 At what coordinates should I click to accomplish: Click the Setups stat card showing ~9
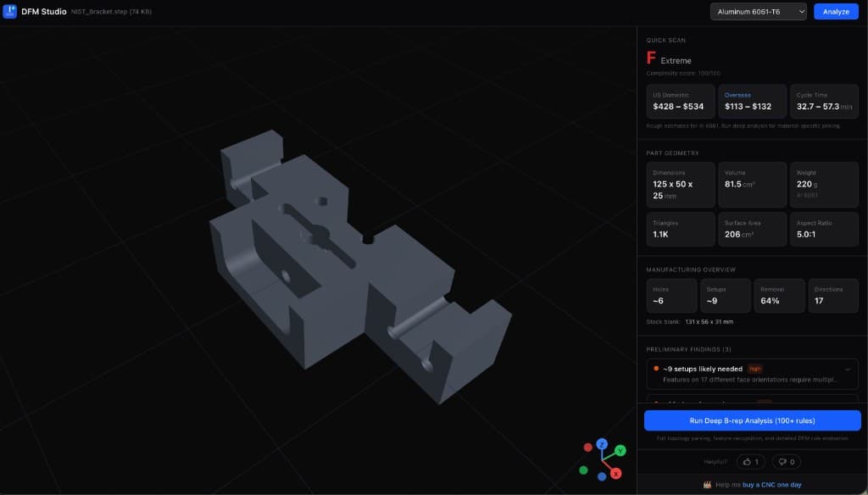[x=726, y=295]
